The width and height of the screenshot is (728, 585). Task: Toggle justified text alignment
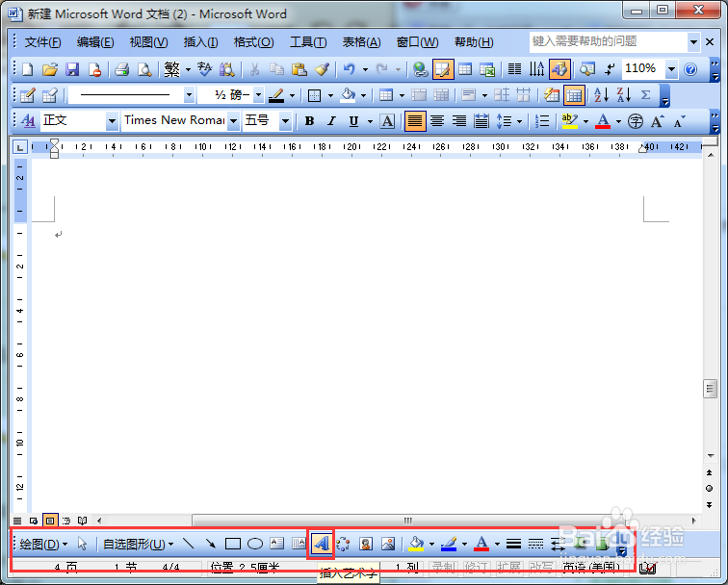pos(415,121)
